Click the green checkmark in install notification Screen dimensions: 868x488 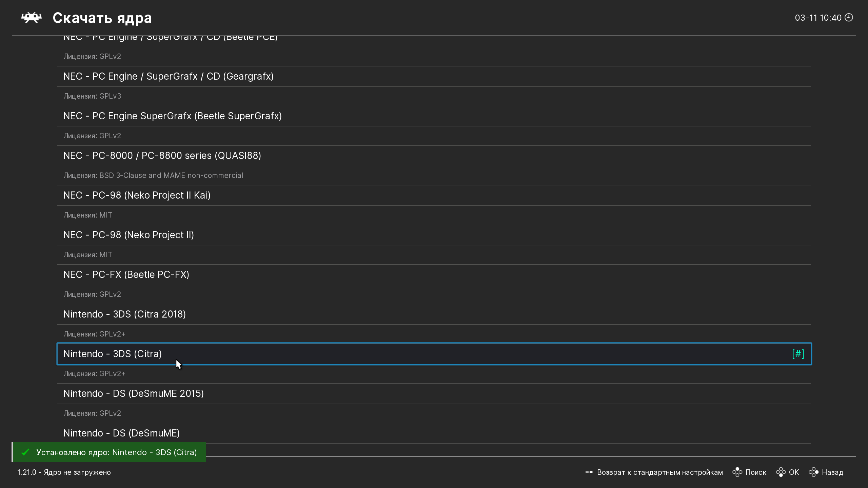(x=25, y=452)
